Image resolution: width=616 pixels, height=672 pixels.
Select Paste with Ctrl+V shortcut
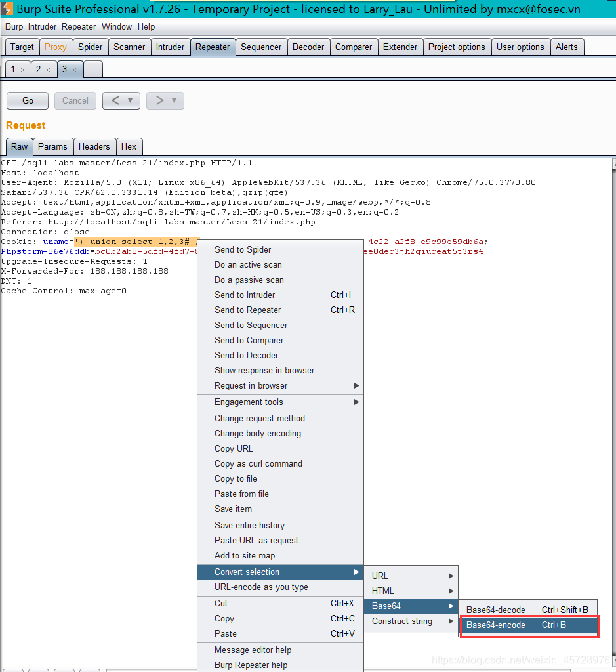coord(280,633)
